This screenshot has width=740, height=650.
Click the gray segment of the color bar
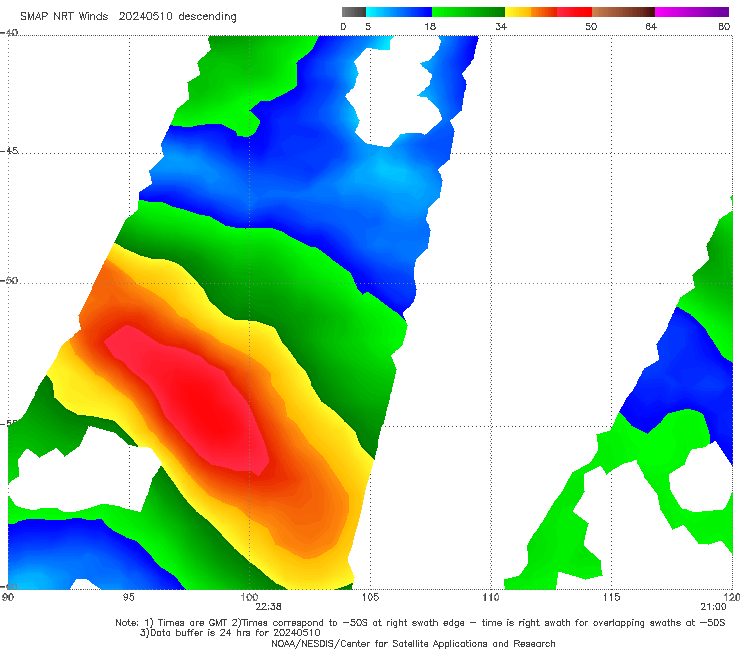tap(354, 12)
